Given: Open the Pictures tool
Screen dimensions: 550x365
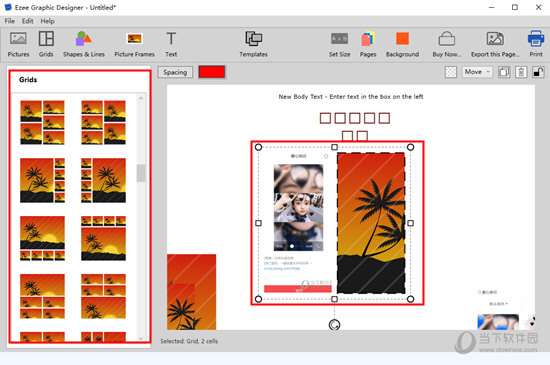Looking at the screenshot, I should 18,44.
